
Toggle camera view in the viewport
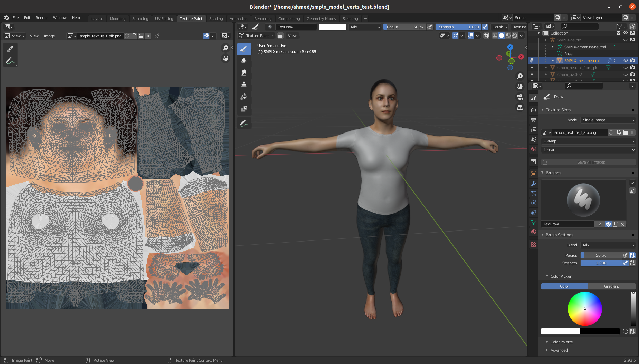pos(520,97)
